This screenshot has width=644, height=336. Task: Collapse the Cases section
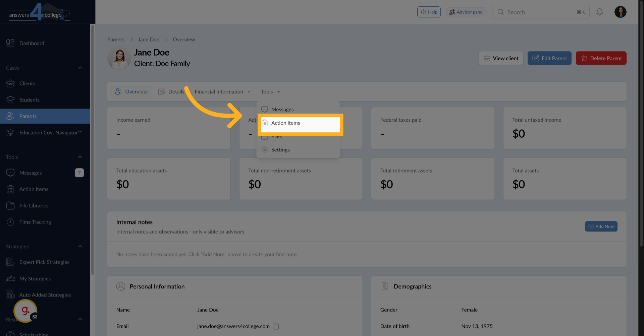click(80, 67)
